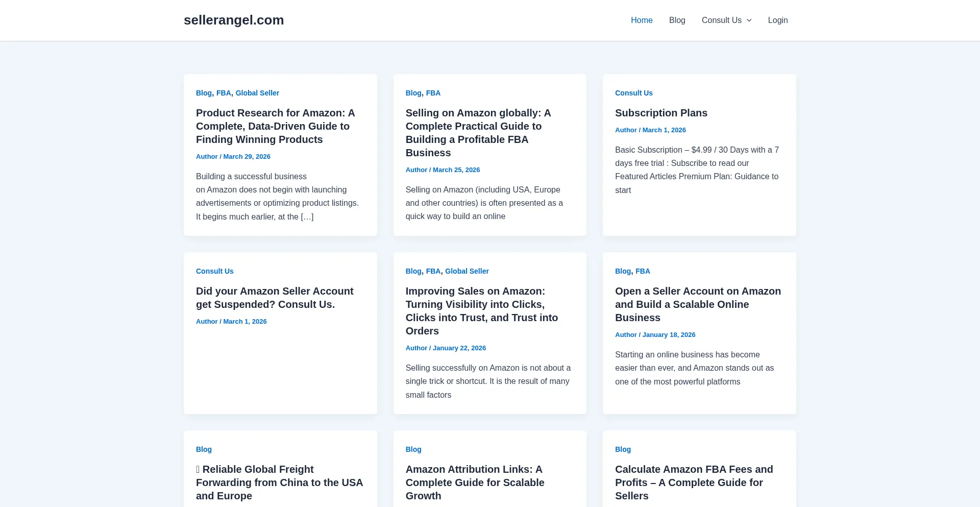Open the Improving Sales on Amazon article
This screenshot has width=980, height=507.
[x=482, y=311]
